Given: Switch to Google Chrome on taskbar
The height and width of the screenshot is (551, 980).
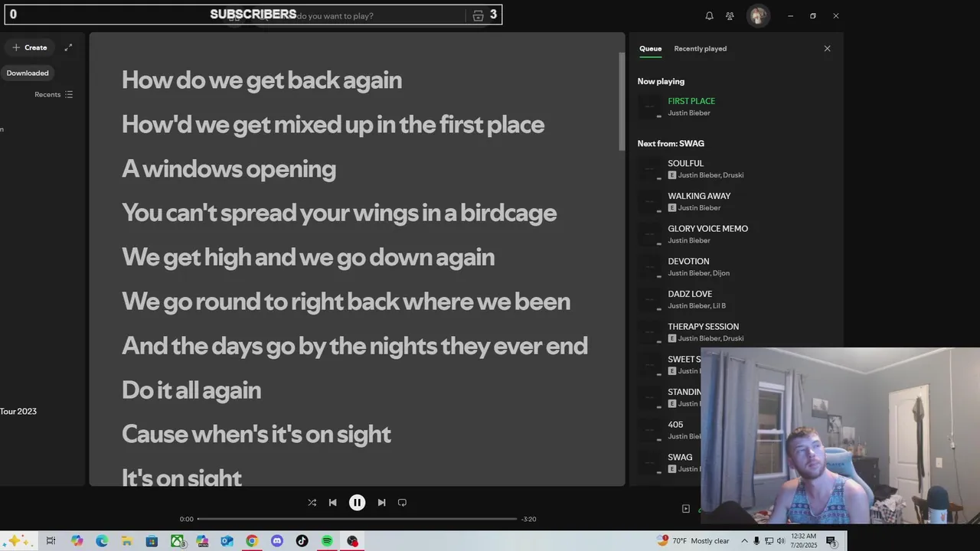Looking at the screenshot, I should tap(252, 541).
